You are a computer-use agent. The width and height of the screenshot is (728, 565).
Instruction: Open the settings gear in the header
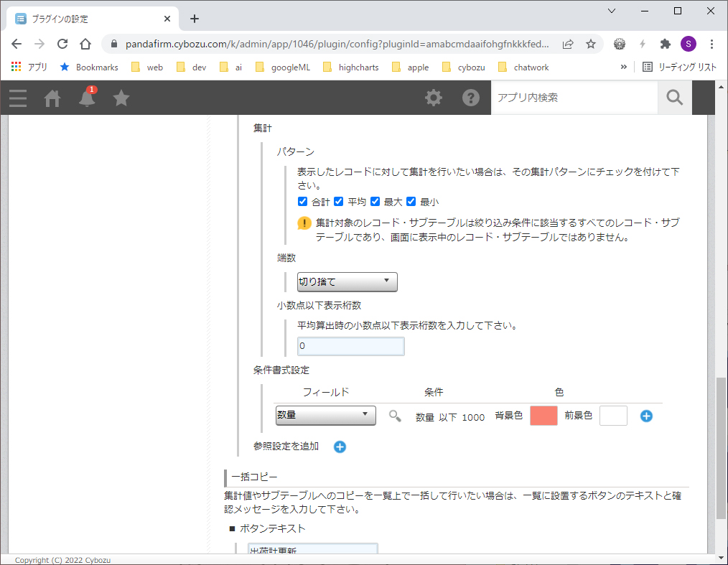point(434,98)
